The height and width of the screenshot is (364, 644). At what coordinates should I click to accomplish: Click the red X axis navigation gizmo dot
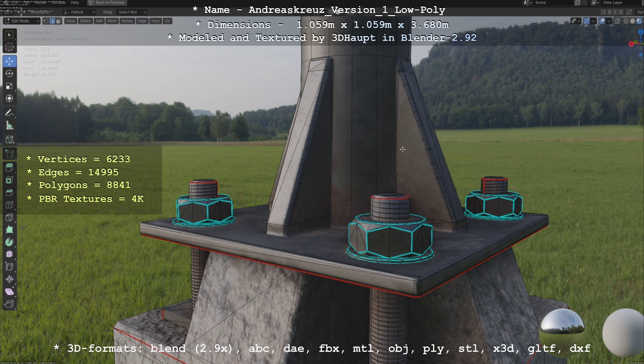(631, 44)
